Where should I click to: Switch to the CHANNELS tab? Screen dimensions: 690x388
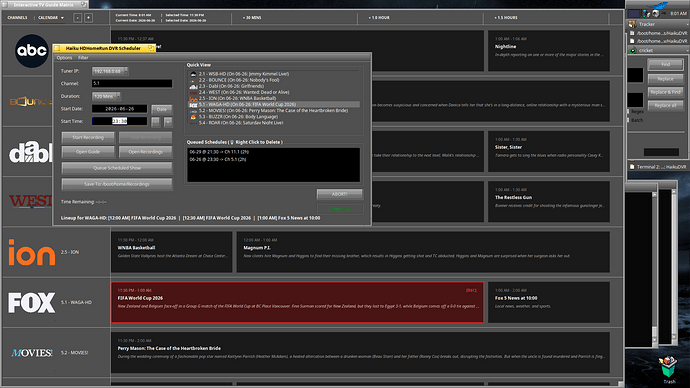(18, 18)
